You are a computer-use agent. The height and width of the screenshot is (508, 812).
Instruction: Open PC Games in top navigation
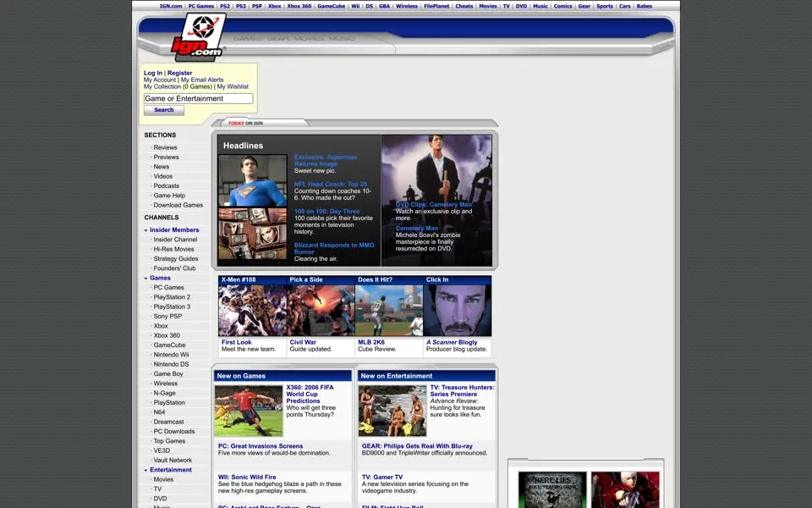201,6
